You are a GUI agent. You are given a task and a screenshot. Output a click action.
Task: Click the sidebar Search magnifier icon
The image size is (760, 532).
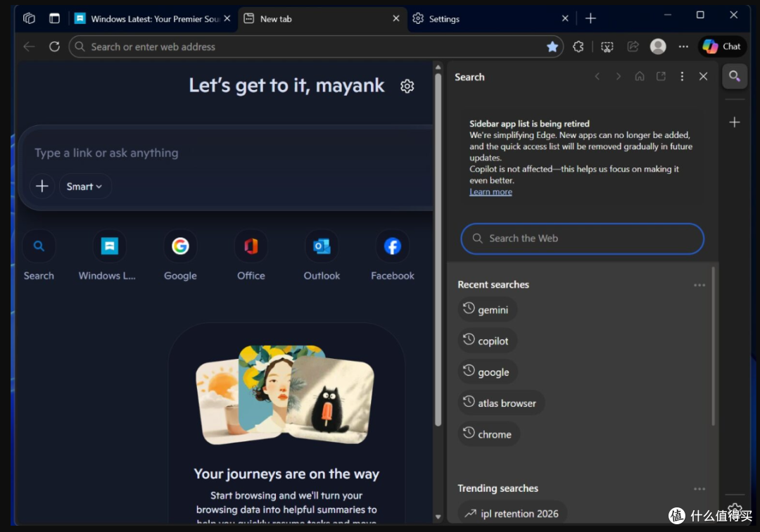point(734,77)
